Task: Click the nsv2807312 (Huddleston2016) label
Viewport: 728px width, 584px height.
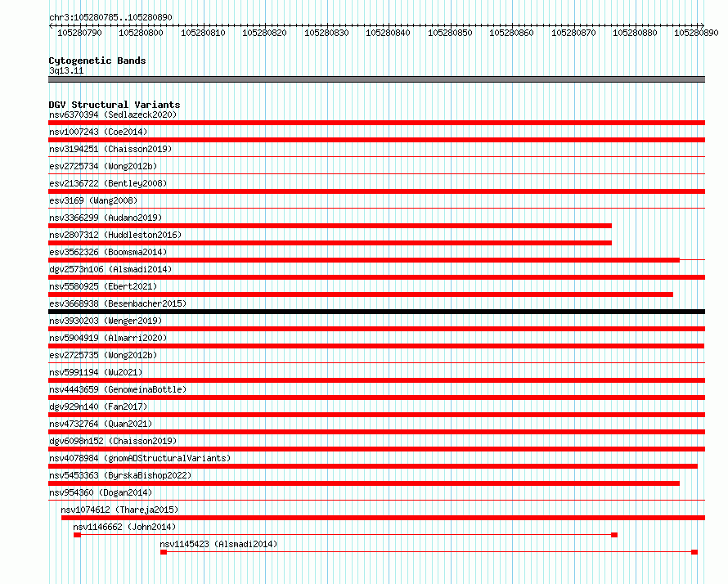Action: (x=115, y=235)
